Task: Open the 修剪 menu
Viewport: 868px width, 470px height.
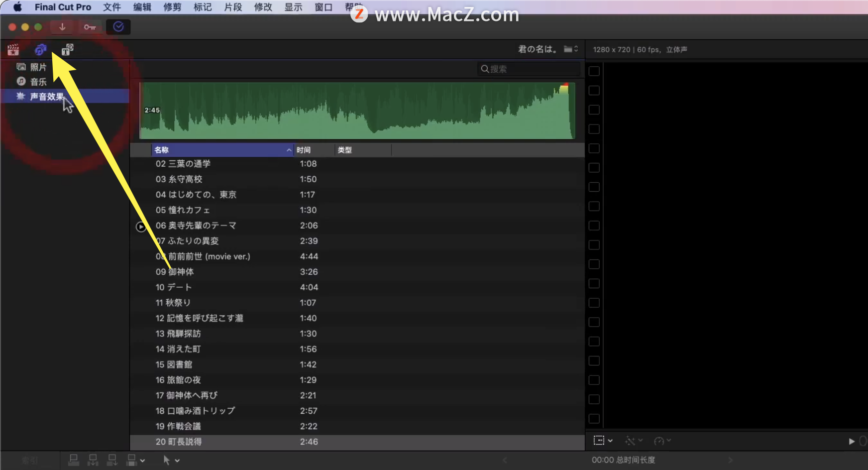Action: pos(172,7)
